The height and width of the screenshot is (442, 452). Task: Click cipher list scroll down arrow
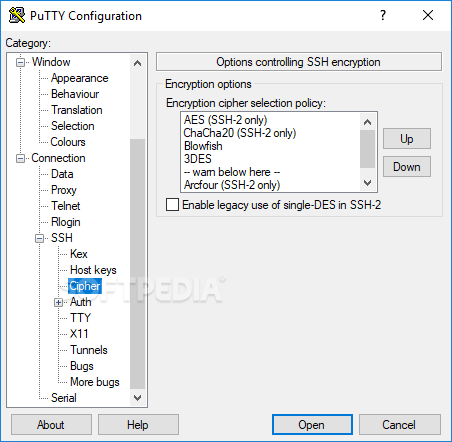coord(367,183)
